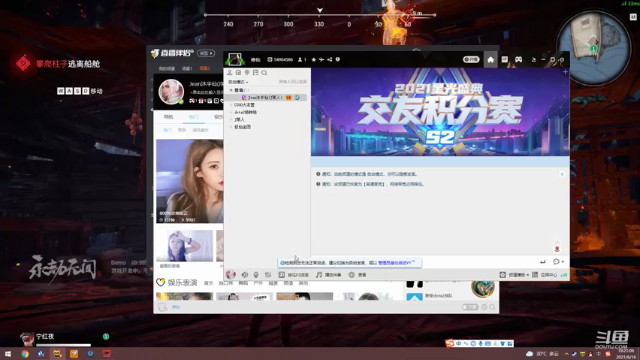Open the Home icon tab in YY

[x=491, y=60]
